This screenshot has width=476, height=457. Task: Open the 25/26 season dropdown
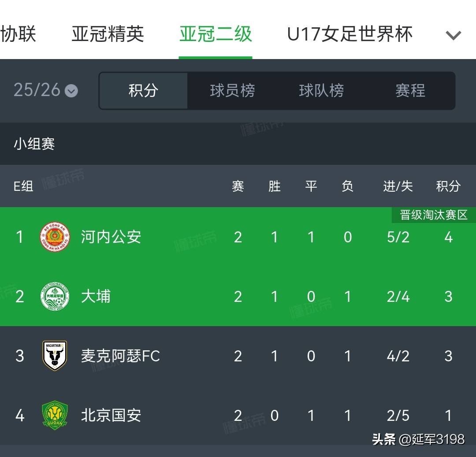click(45, 90)
